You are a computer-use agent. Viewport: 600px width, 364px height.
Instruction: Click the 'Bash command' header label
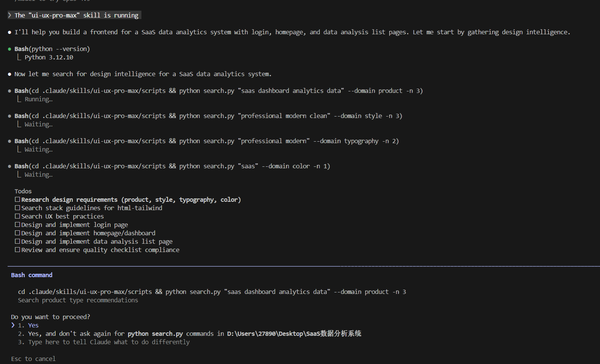coord(32,275)
